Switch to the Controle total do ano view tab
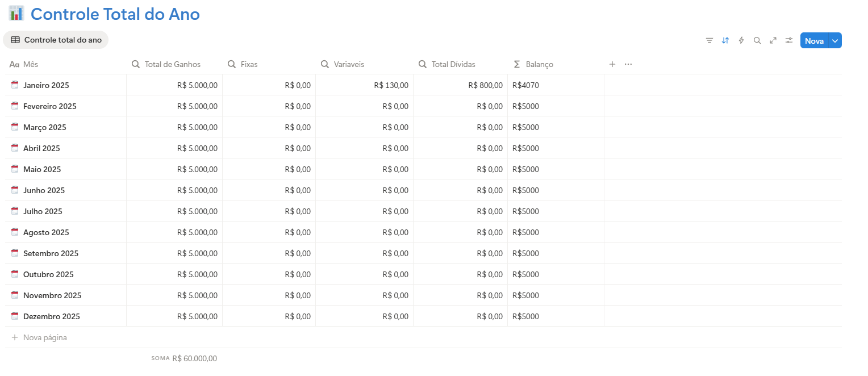Image resolution: width=868 pixels, height=376 pixels. [x=56, y=40]
